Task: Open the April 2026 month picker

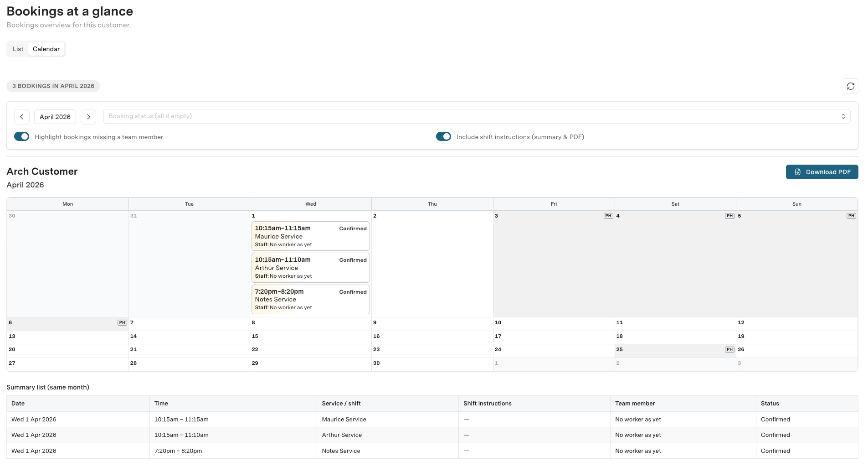Action: pyautogui.click(x=55, y=117)
